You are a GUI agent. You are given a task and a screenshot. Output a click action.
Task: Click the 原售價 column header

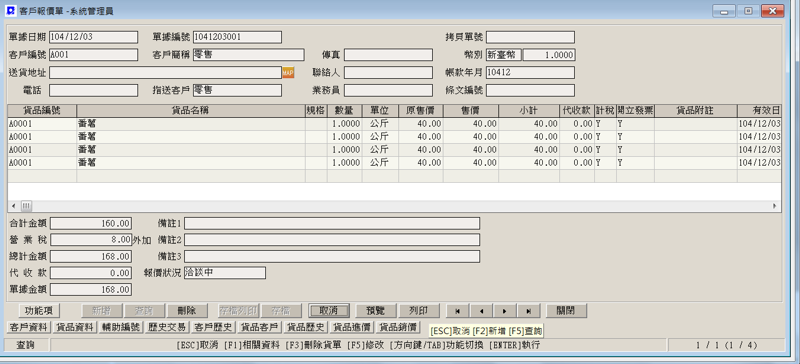click(420, 110)
